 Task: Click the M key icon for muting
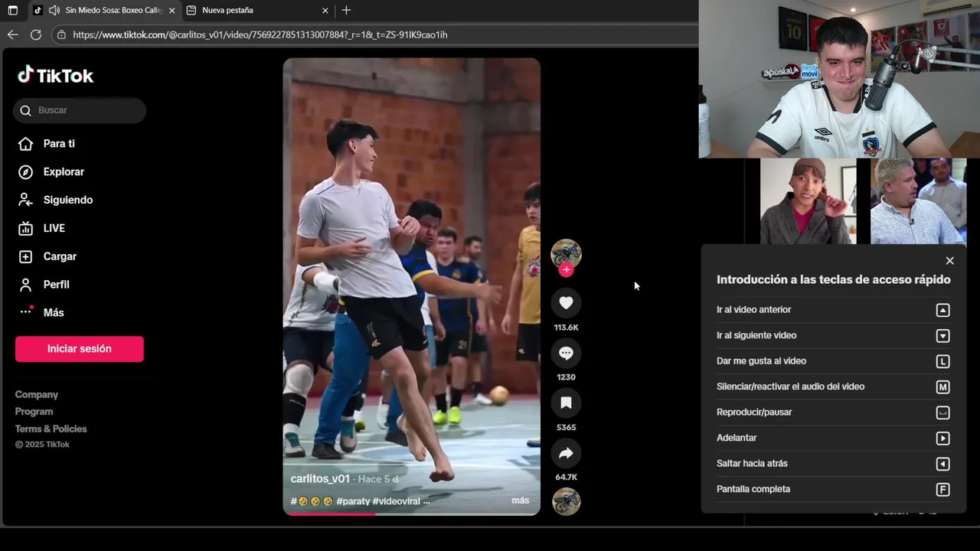pos(943,387)
